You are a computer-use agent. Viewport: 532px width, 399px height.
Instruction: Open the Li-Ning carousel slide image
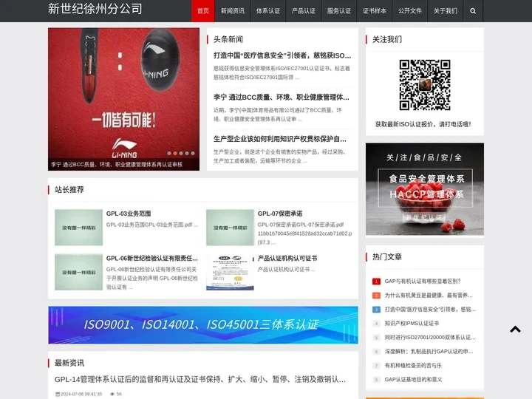[123, 99]
